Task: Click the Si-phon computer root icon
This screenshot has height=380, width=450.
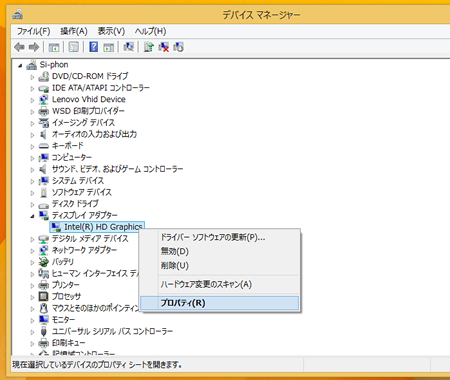Action: (x=32, y=65)
